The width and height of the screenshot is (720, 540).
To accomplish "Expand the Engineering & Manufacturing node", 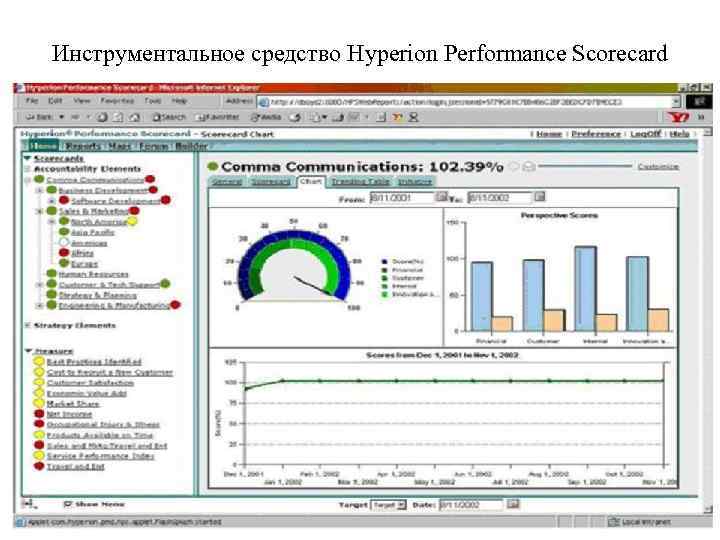I will click(x=40, y=305).
